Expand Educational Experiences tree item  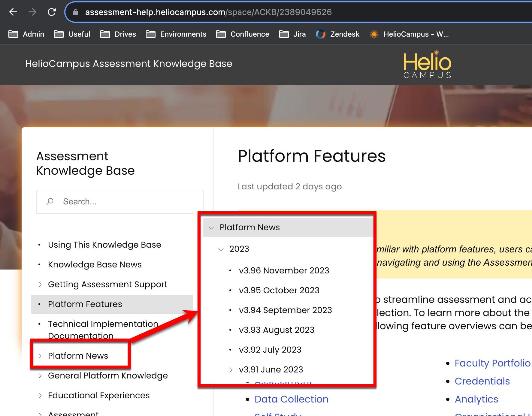(x=40, y=395)
